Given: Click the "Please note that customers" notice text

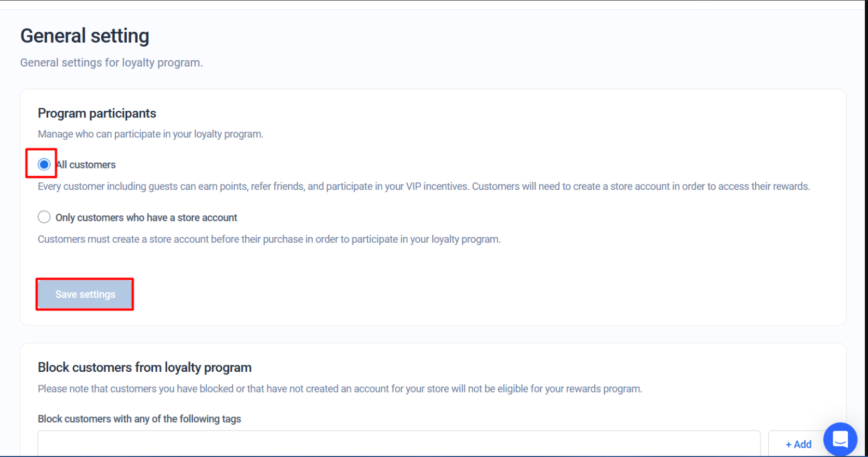Looking at the screenshot, I should point(340,389).
